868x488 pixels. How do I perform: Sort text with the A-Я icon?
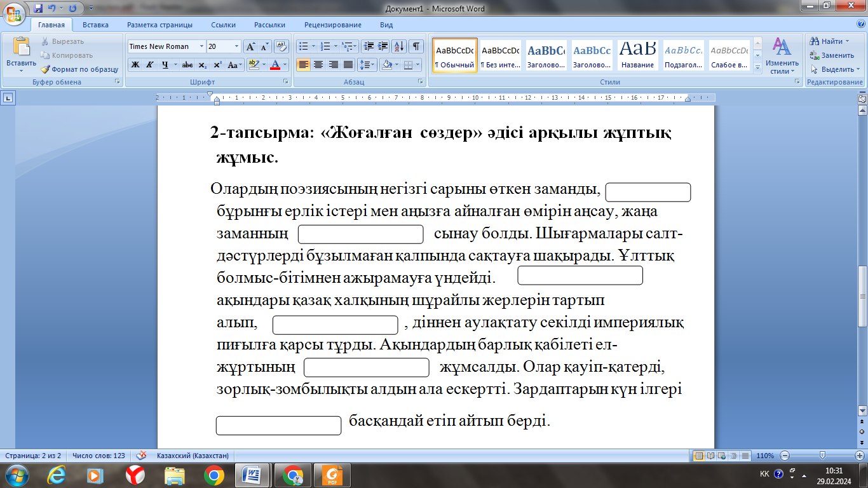(x=399, y=46)
